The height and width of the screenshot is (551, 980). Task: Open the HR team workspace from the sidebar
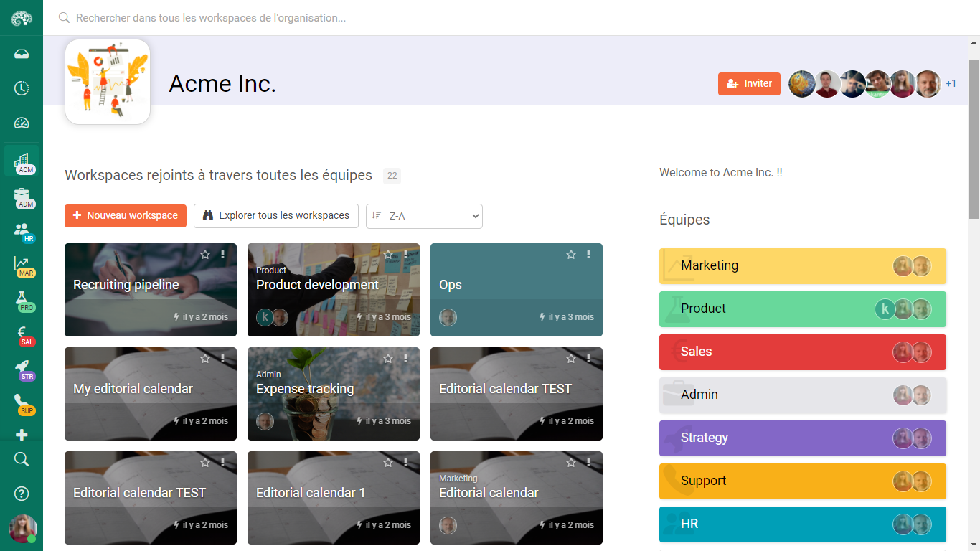tap(22, 228)
